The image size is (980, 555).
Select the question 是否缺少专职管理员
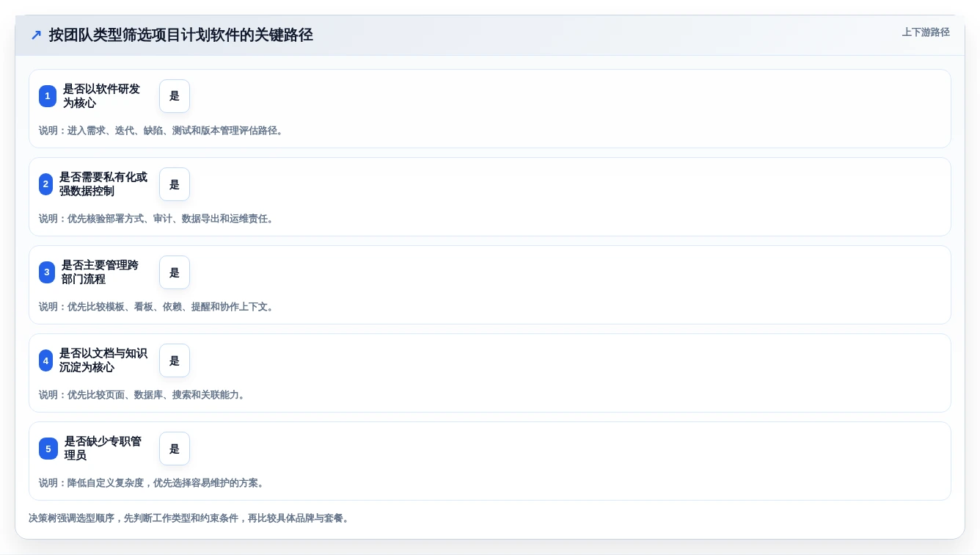click(103, 449)
